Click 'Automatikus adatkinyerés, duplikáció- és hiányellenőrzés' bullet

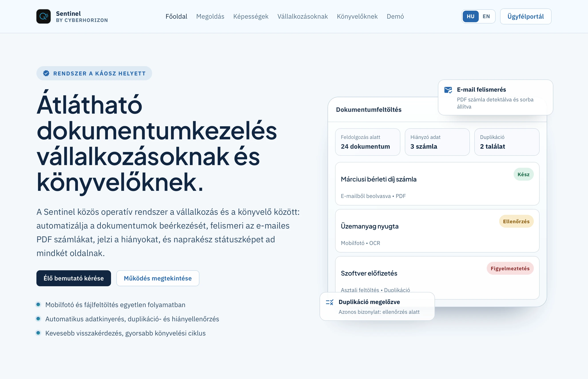pos(132,319)
